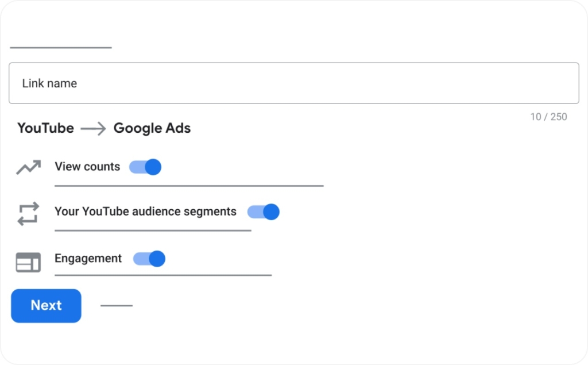Disable the View counts toggle
Viewport: 588px width, 365px height.
145,167
